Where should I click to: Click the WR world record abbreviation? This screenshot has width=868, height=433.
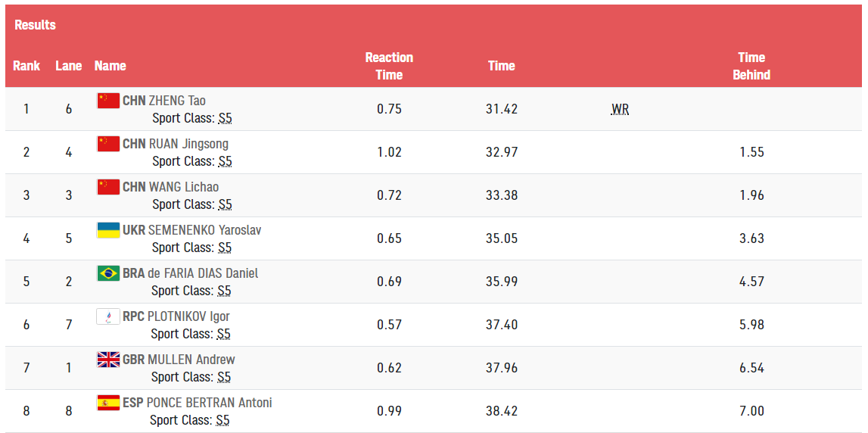click(620, 110)
